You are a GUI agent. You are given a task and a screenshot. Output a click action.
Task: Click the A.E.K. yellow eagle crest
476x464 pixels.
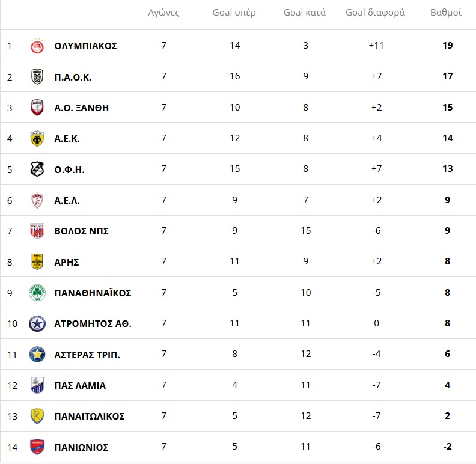tap(37, 139)
